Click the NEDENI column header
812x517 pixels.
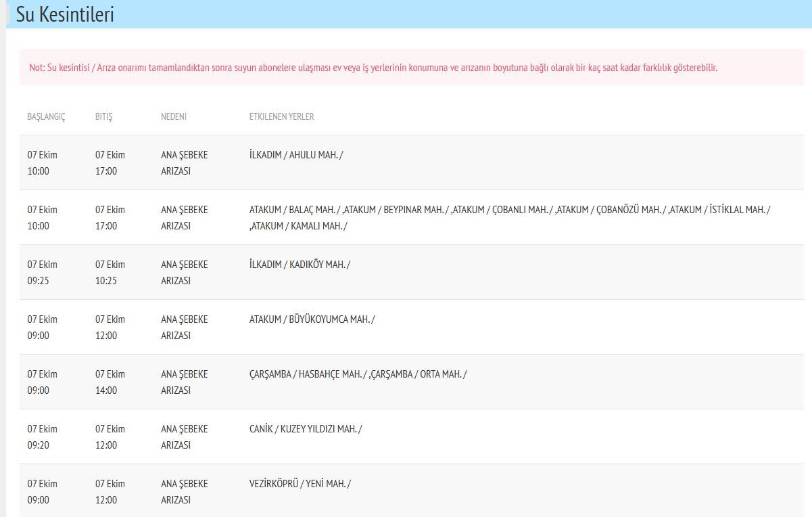point(174,116)
